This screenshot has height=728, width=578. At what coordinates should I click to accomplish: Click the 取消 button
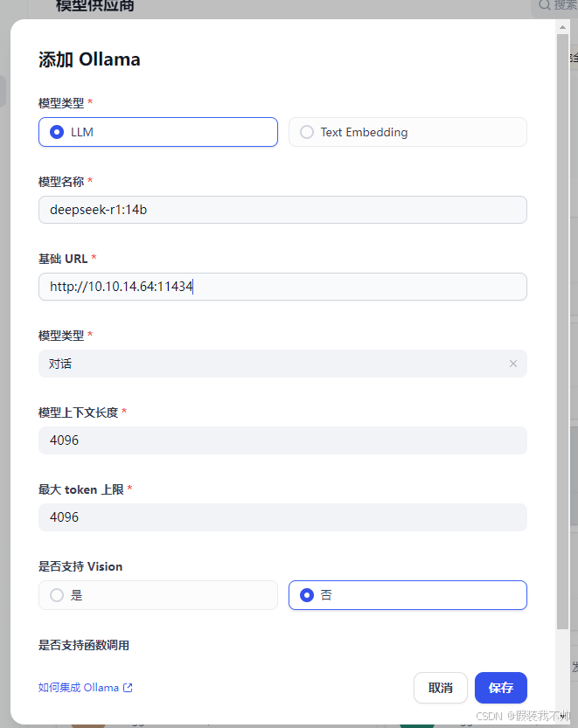pyautogui.click(x=440, y=688)
